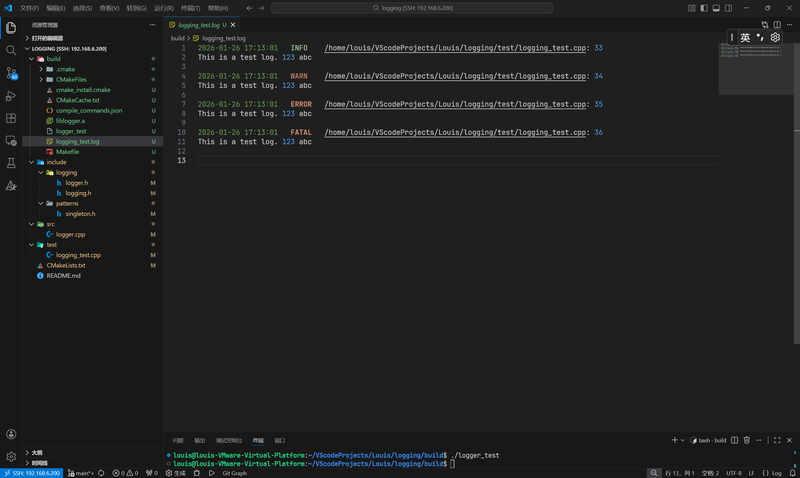800x478 pixels.
Task: Open Remote Explorer in activity bar
Action: tap(11, 141)
